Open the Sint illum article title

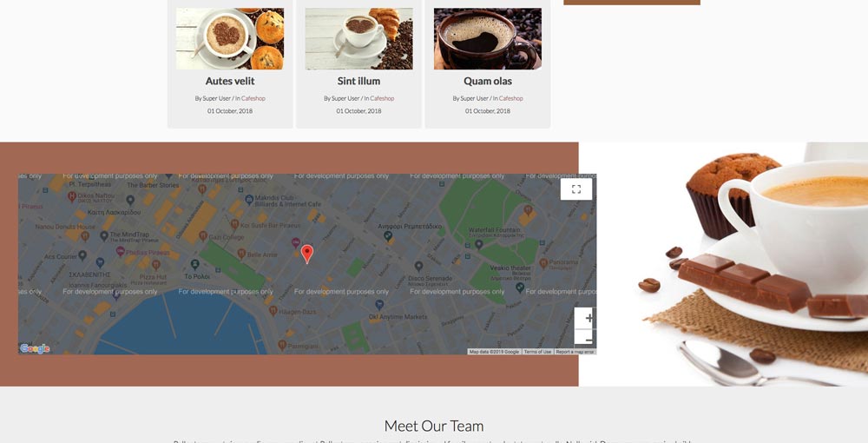point(358,81)
